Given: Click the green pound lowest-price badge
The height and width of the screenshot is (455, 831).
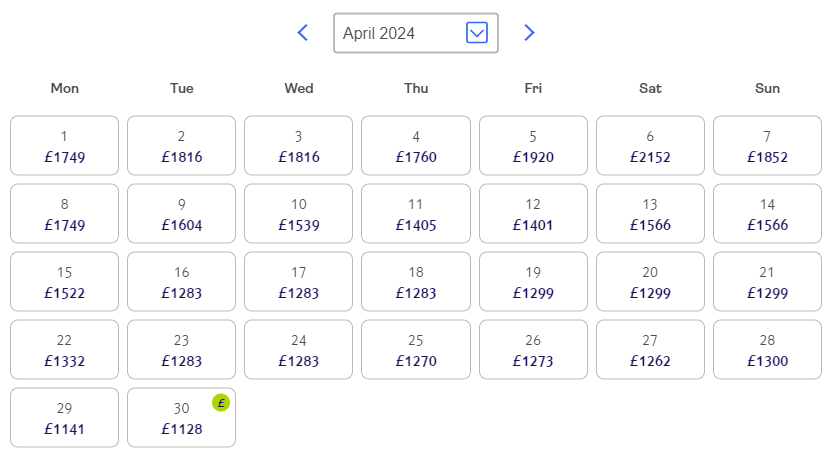Looking at the screenshot, I should click(221, 403).
